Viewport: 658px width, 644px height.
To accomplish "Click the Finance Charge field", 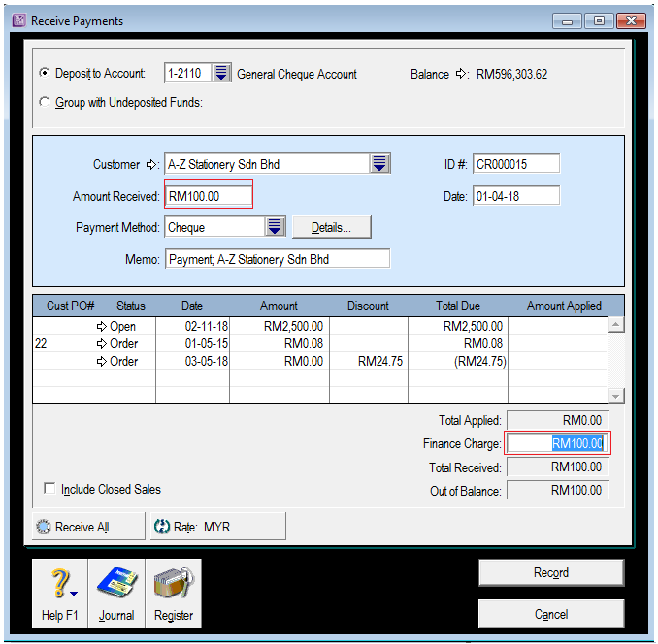I will 557,443.
